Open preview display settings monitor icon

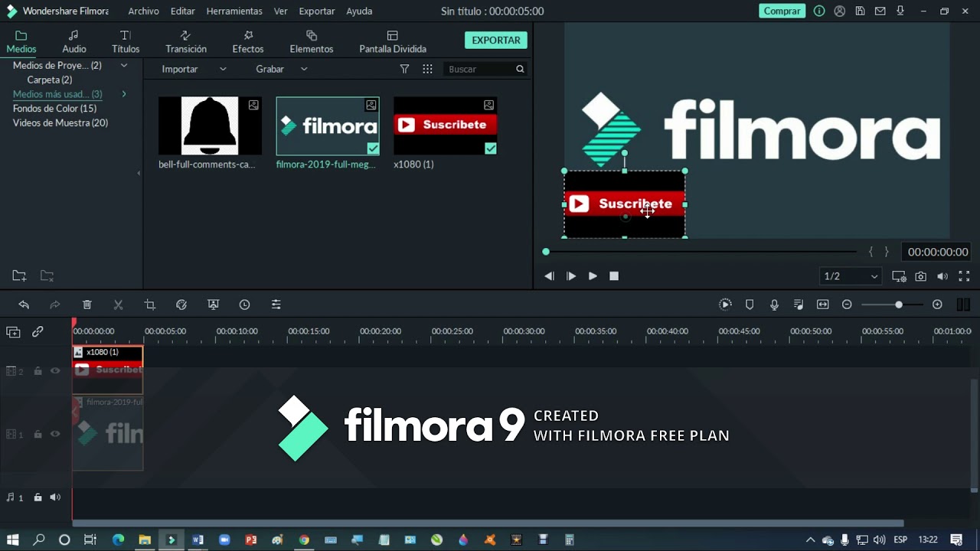(x=899, y=276)
